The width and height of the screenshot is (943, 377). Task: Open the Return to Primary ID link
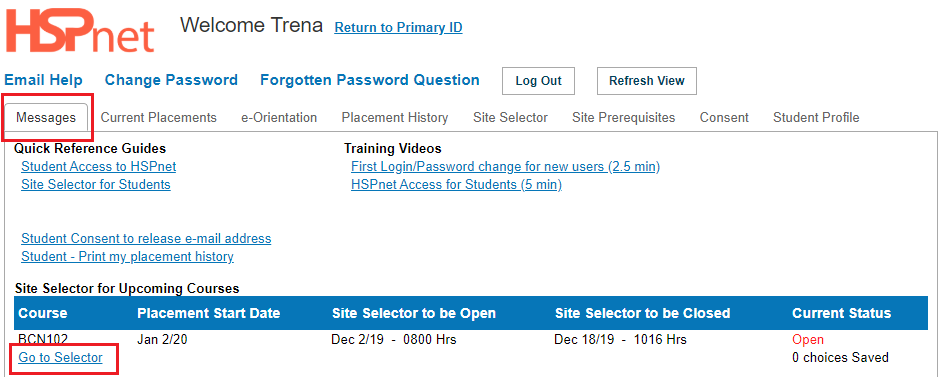coord(398,28)
